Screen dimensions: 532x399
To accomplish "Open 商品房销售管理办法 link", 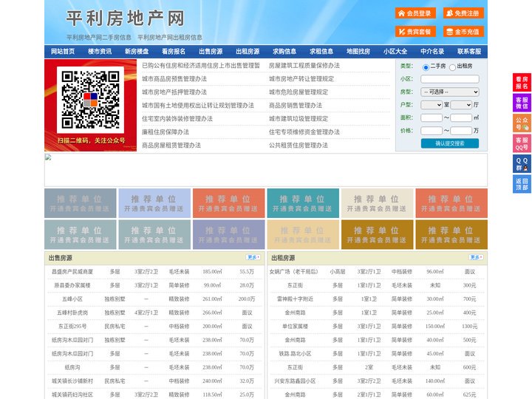I will 296,106.
